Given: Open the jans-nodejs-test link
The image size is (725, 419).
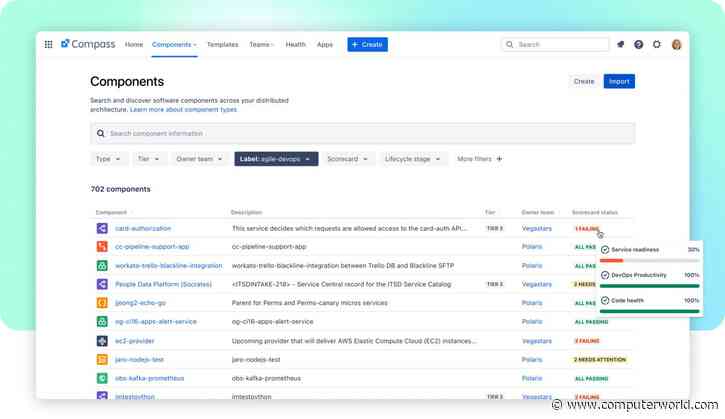Looking at the screenshot, I should click(139, 360).
